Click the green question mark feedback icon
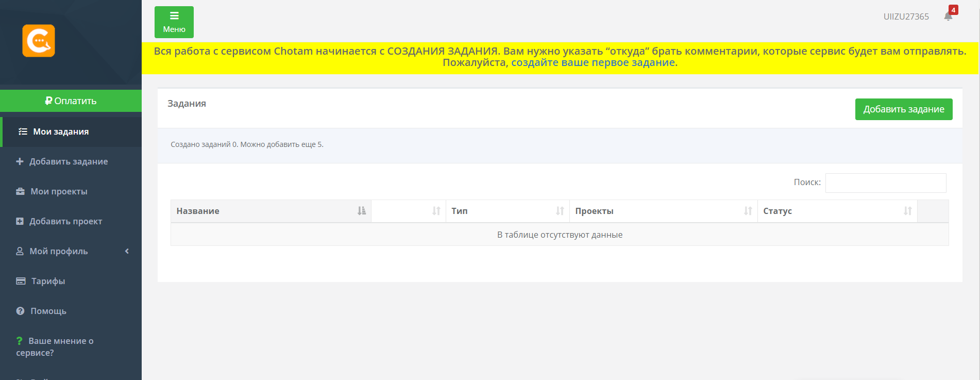This screenshot has width=980, height=380. (x=20, y=341)
